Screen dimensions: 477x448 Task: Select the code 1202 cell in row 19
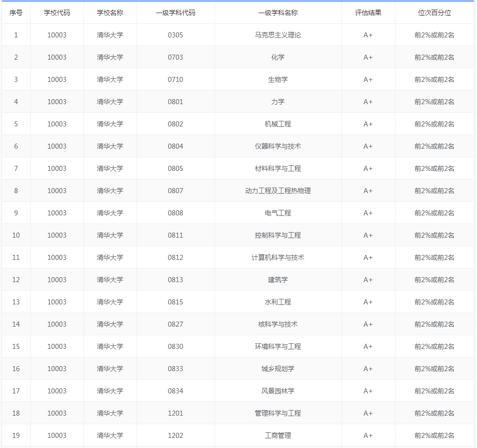click(176, 435)
